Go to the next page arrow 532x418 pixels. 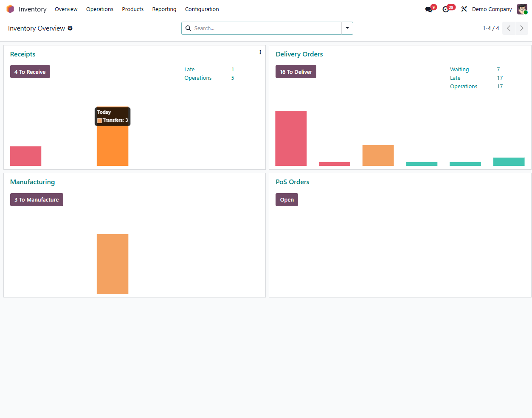click(x=522, y=28)
